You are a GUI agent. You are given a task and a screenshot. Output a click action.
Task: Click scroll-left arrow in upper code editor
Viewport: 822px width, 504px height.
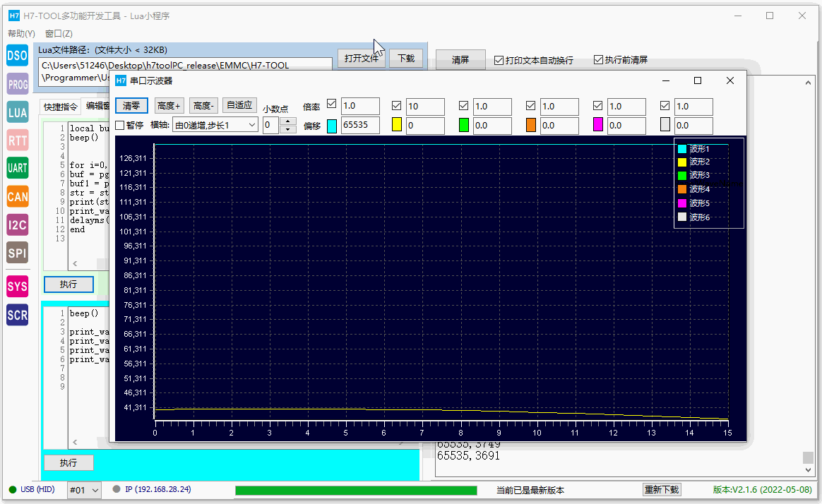click(75, 263)
